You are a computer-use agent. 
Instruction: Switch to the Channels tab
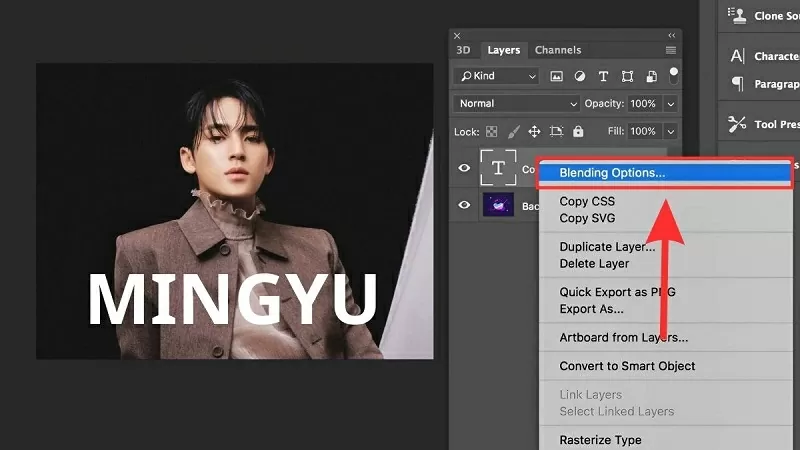point(558,50)
